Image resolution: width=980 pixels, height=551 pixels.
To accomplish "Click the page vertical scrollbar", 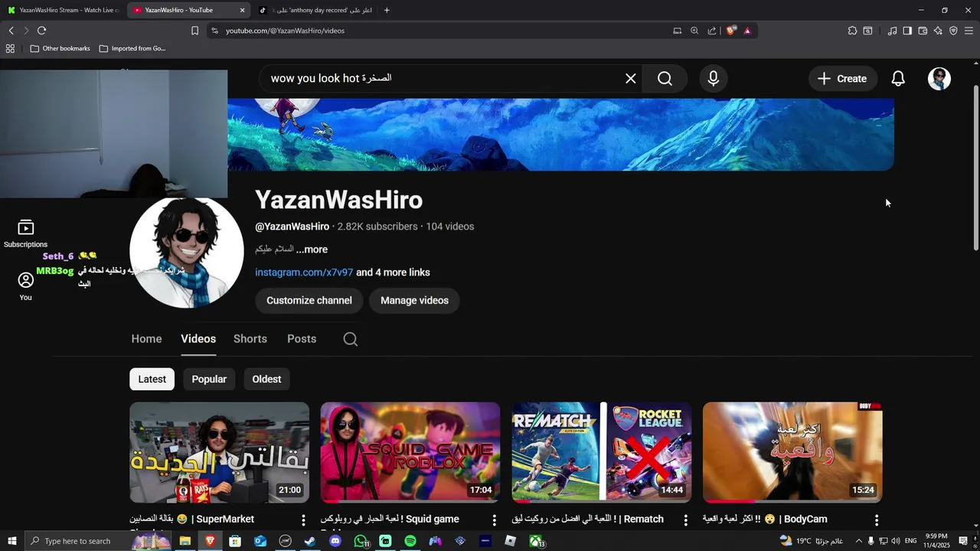I will (x=975, y=167).
